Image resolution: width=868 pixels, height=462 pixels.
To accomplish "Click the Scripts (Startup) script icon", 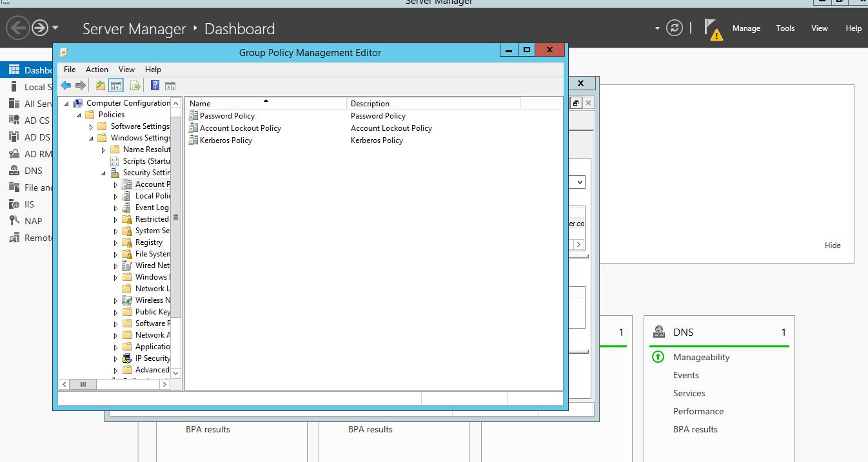I will (x=115, y=161).
